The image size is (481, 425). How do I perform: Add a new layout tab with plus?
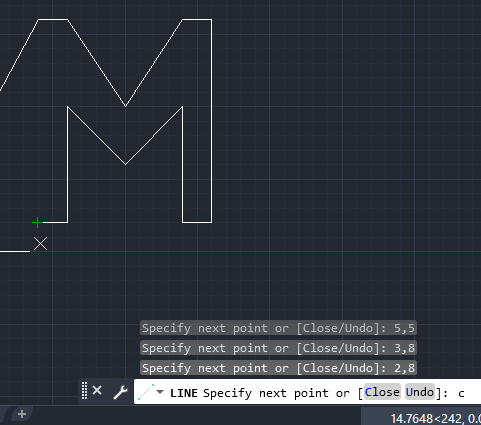pos(22,414)
